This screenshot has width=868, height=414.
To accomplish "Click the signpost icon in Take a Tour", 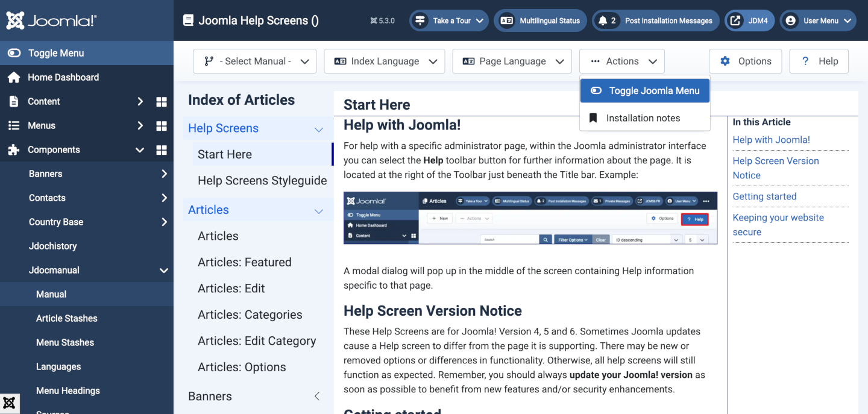I will 420,20.
